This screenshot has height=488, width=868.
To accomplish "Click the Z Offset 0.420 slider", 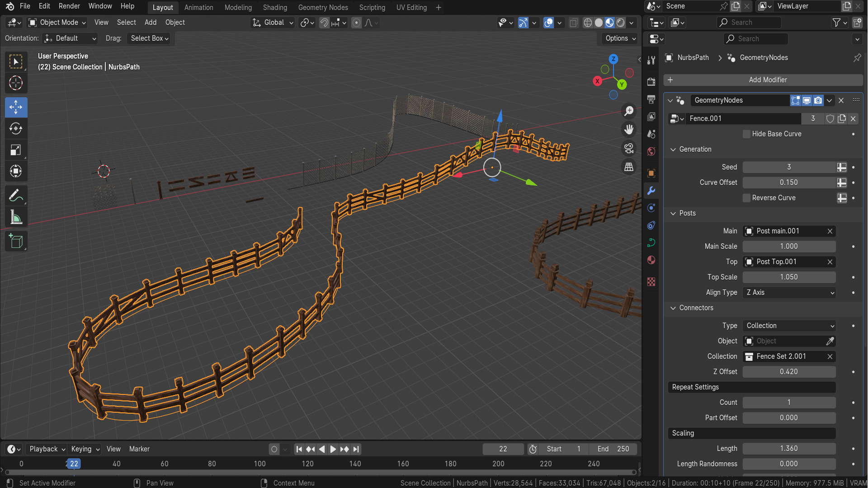I will pyautogui.click(x=789, y=372).
